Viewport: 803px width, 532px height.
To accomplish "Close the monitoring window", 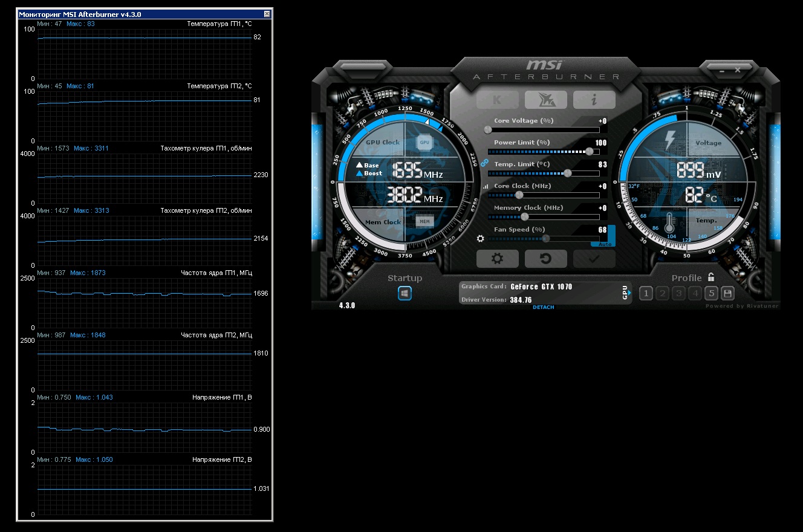I will coord(267,14).
